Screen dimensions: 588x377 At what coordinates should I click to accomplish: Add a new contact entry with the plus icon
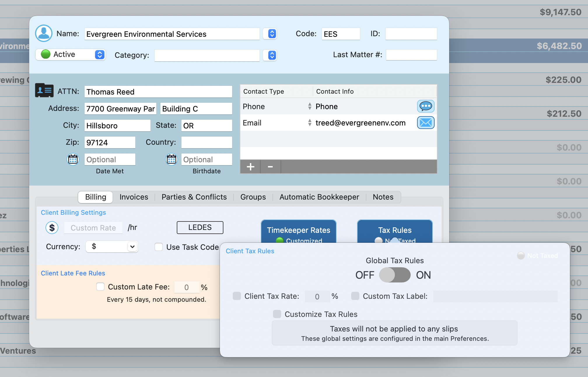coord(250,166)
